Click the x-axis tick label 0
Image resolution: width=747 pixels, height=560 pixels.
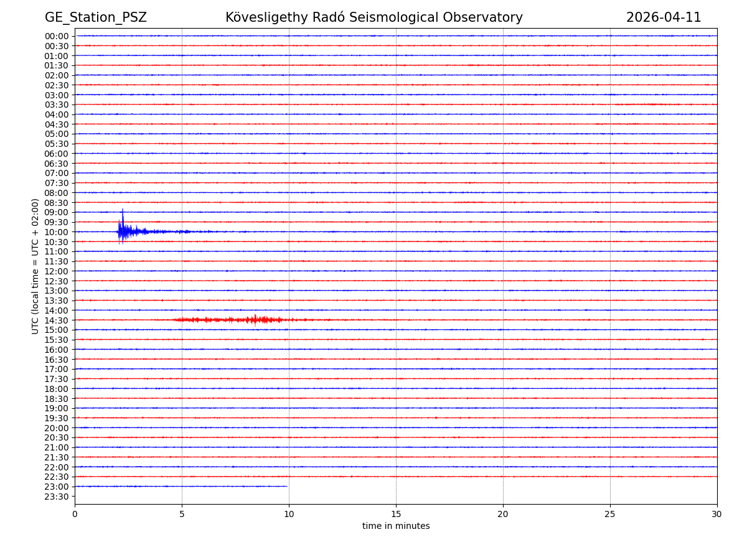75,514
